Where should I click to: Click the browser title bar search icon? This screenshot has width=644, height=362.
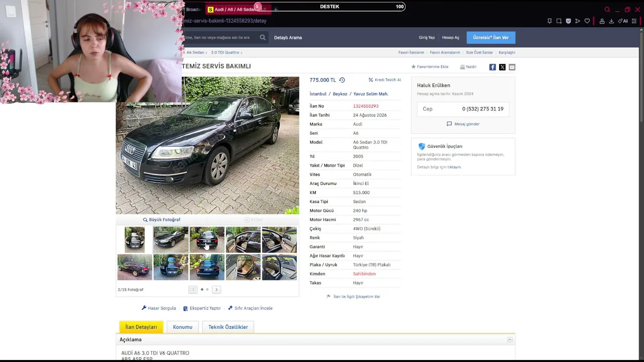(x=607, y=10)
